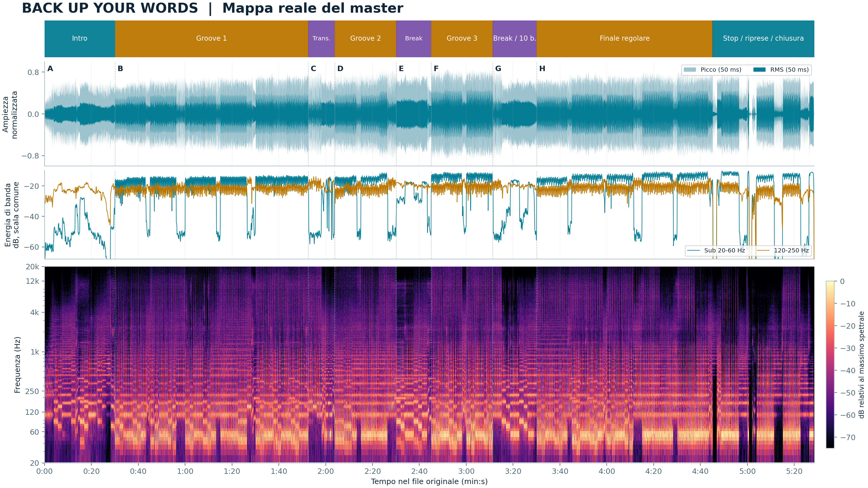The width and height of the screenshot is (868, 488).
Task: Click marker letter A in waveform
Action: pyautogui.click(x=50, y=69)
